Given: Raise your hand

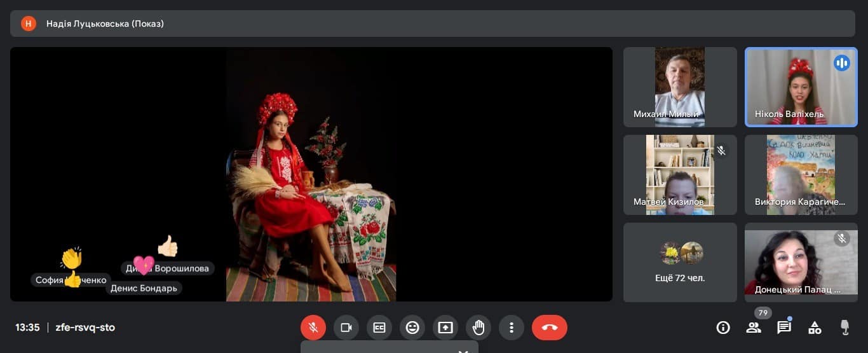Looking at the screenshot, I should pyautogui.click(x=478, y=328).
